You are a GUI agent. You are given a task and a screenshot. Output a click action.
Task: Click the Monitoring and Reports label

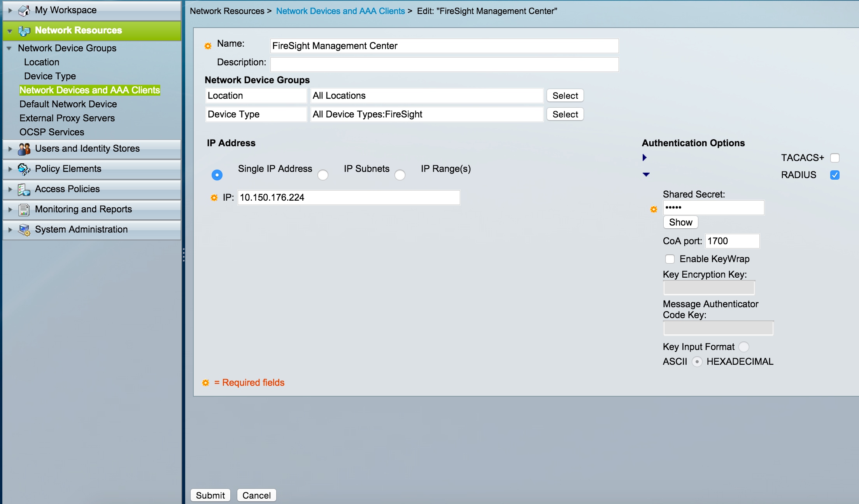click(x=83, y=209)
